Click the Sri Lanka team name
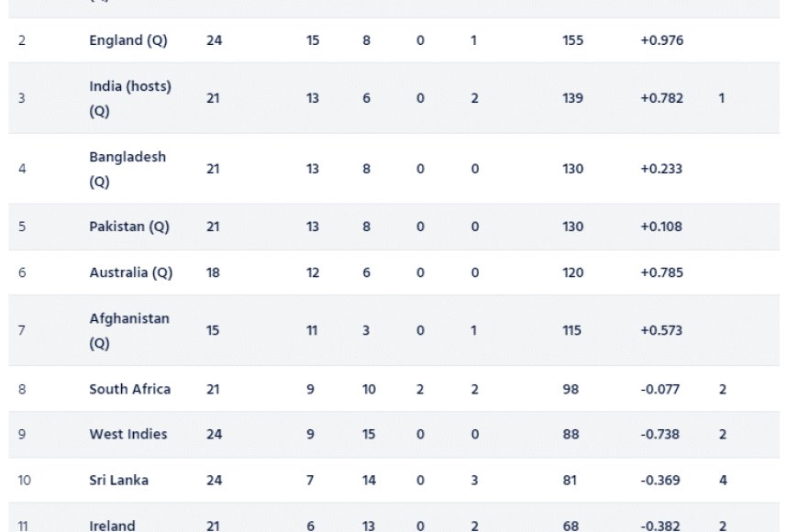Image resolution: width=798 pixels, height=532 pixels. point(119,481)
